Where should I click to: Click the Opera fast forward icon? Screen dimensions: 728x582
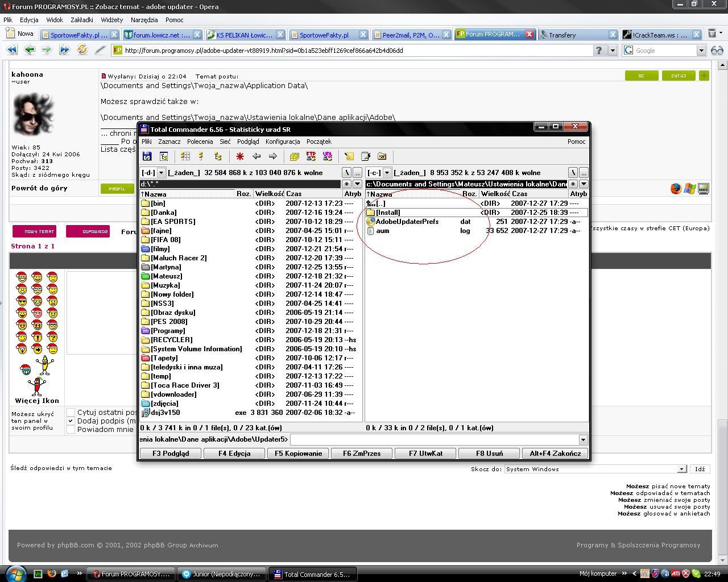64,50
